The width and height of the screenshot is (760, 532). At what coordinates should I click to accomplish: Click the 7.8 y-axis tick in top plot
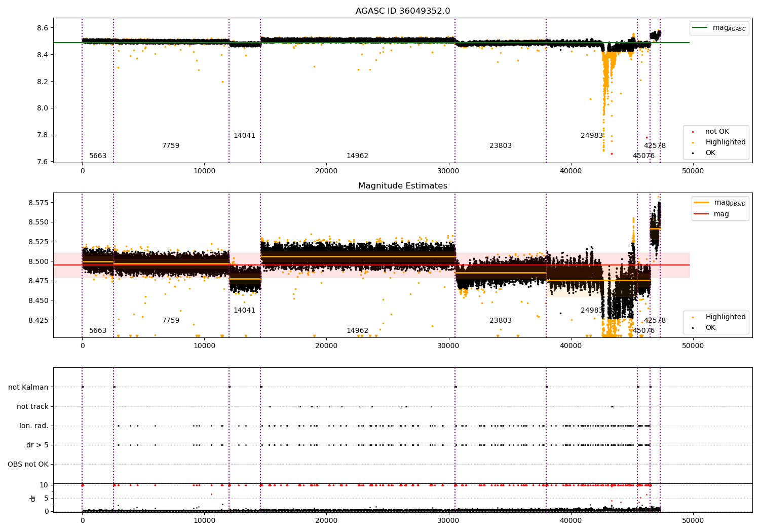tap(43, 135)
